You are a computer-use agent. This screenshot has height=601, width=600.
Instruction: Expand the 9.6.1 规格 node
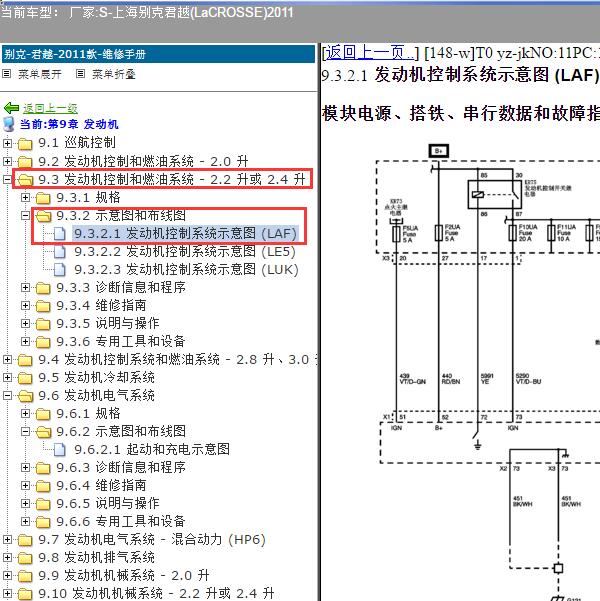coord(25,414)
